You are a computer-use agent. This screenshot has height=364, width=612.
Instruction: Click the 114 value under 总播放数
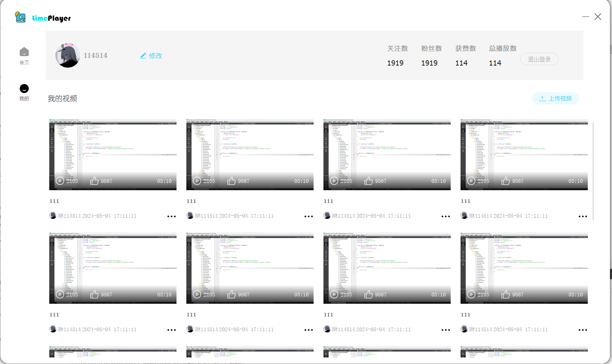[495, 63]
